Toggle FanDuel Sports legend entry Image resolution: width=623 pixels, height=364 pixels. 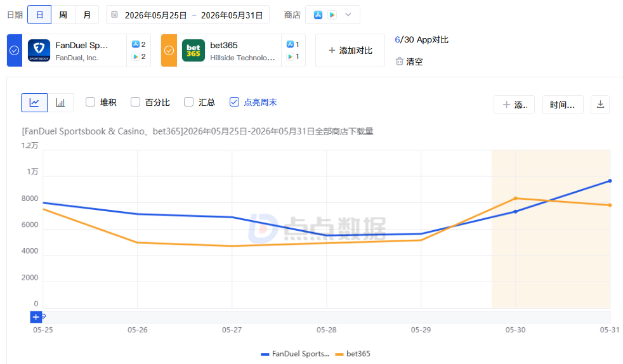[x=295, y=354]
